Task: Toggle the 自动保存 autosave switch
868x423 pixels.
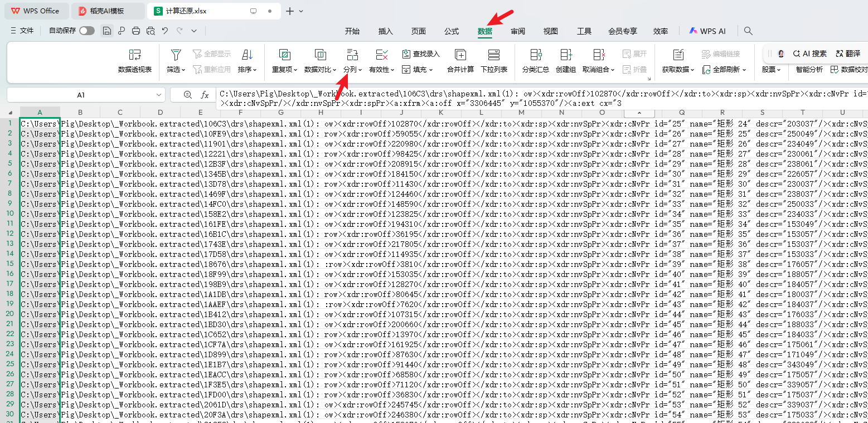Action: tap(87, 31)
